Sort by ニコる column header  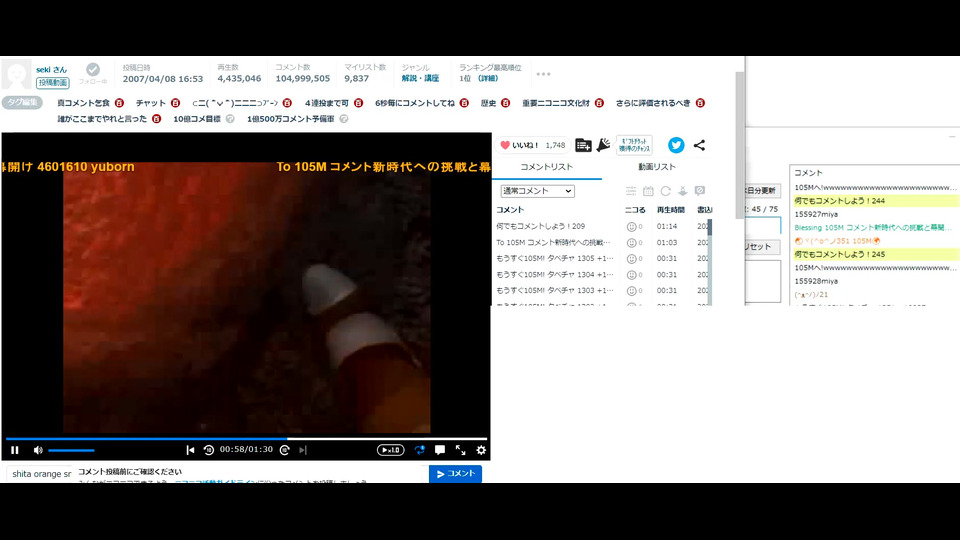pyautogui.click(x=635, y=210)
